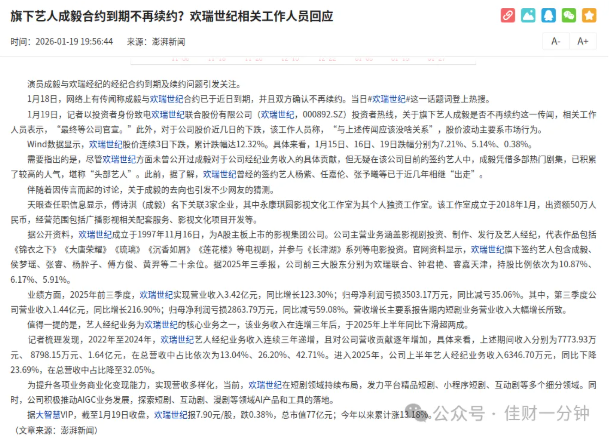The width and height of the screenshot is (612, 444).
Task: Click the income figure 6346.70万元
Action: [x=528, y=355]
